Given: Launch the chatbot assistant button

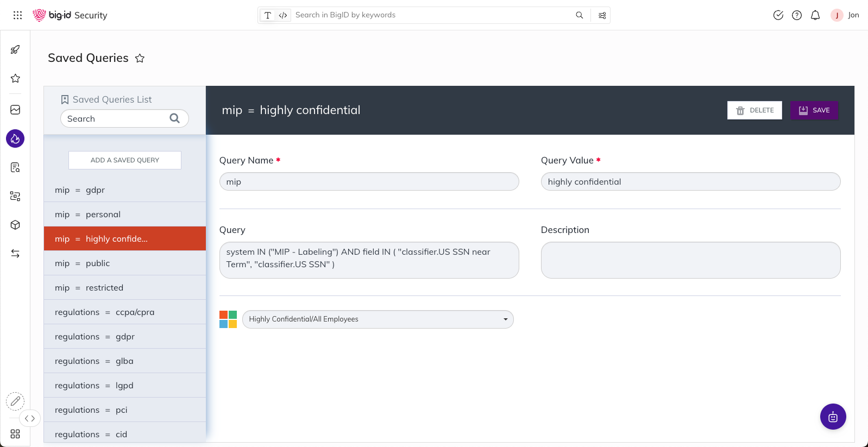Looking at the screenshot, I should click(x=833, y=417).
